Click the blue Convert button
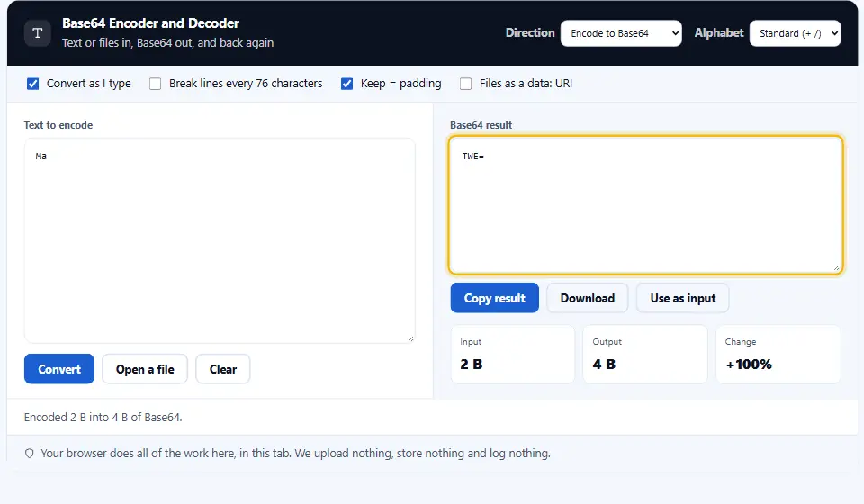Viewport: 864px width, 504px height. tap(59, 369)
